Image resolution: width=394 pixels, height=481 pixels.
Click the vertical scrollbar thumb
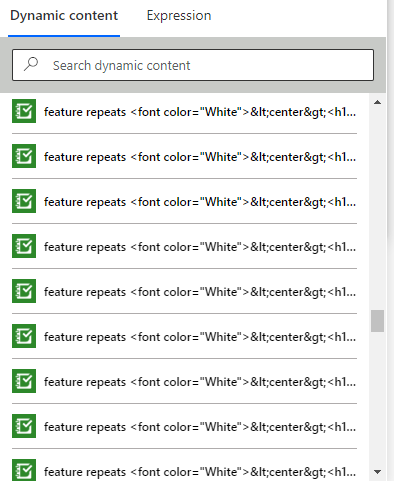click(377, 321)
